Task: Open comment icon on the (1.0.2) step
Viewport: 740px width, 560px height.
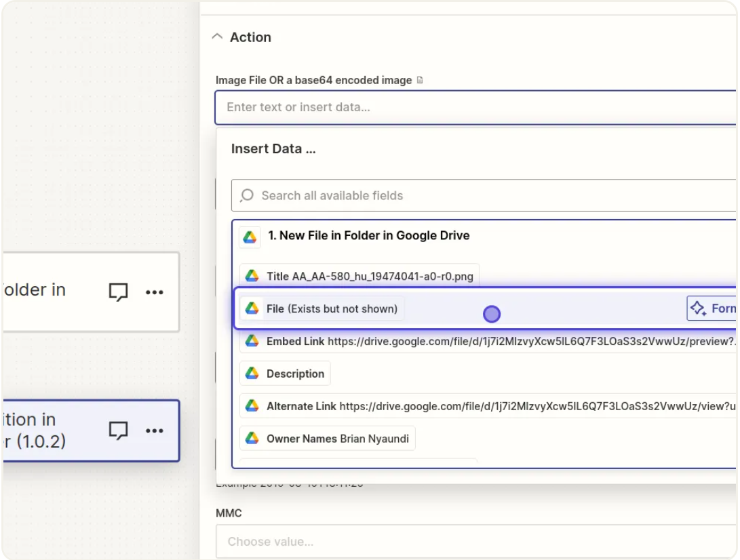Action: (119, 431)
